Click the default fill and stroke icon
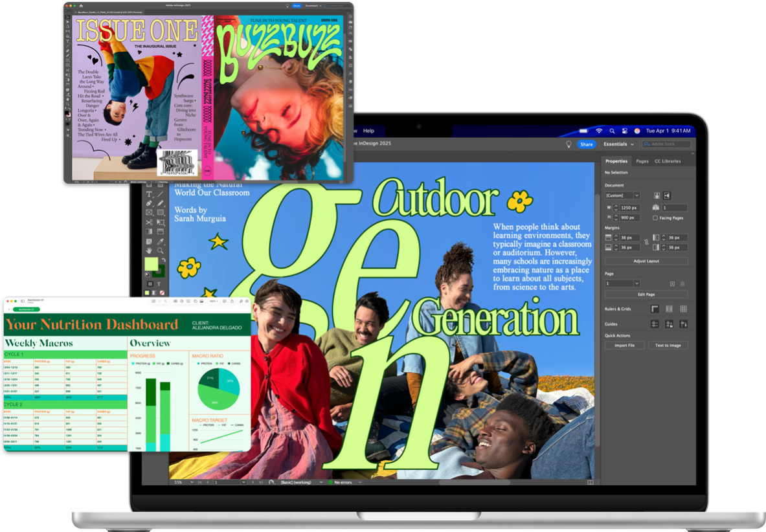Screen dimensions: 766x532 [x=147, y=275]
